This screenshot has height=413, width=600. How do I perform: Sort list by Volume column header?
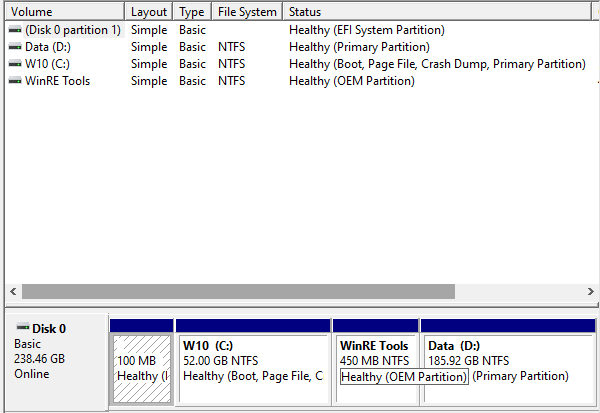tap(65, 11)
